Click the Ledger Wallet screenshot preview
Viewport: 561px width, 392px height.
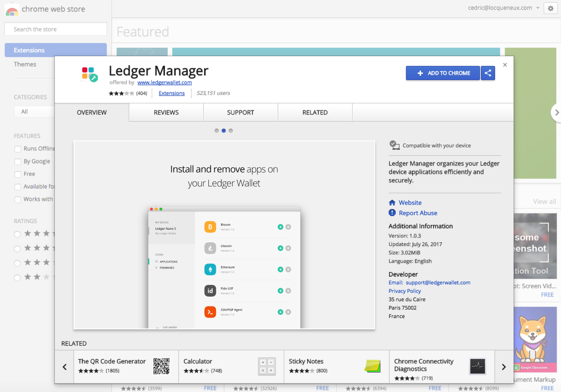(x=224, y=235)
